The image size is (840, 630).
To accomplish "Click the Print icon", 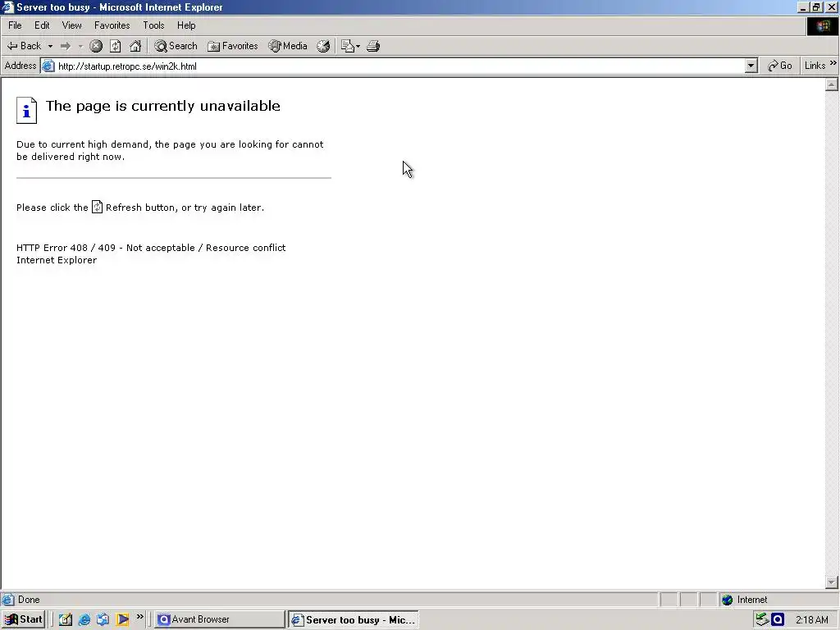I will coord(373,46).
